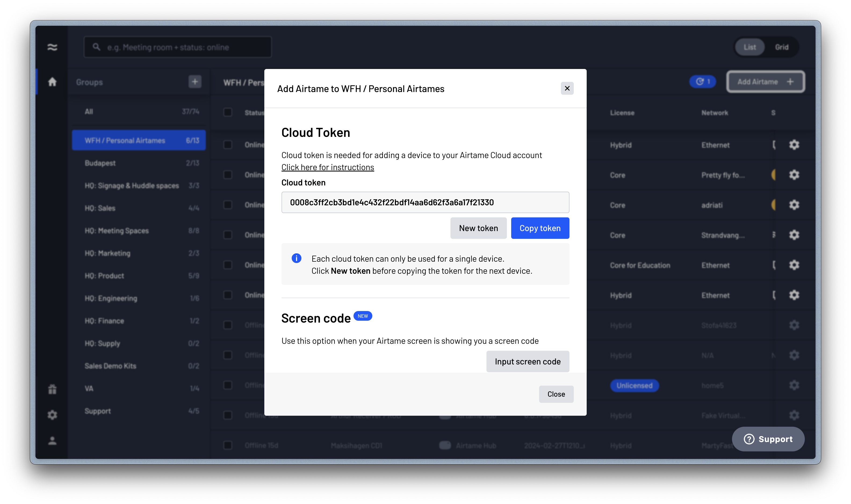Screen dimensions: 851x504
Task: Click the Close button in dialog footer
Action: coord(556,394)
